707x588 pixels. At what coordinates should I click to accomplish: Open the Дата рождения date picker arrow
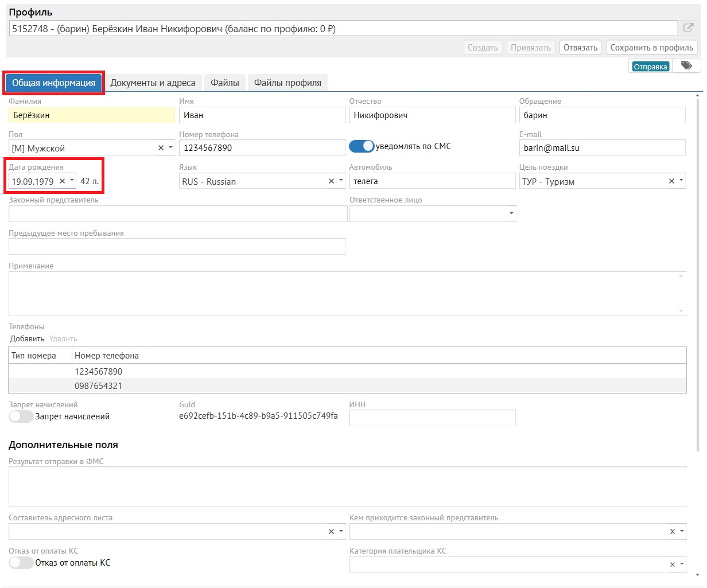pyautogui.click(x=72, y=181)
